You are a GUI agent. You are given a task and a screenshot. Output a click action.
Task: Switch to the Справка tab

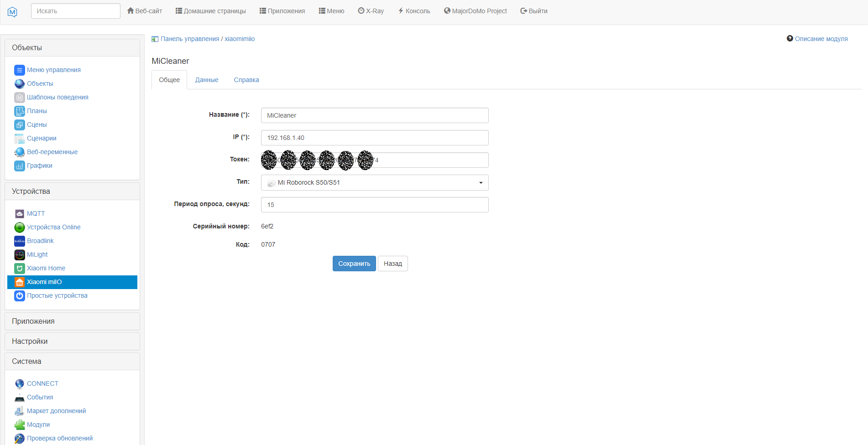coord(246,80)
